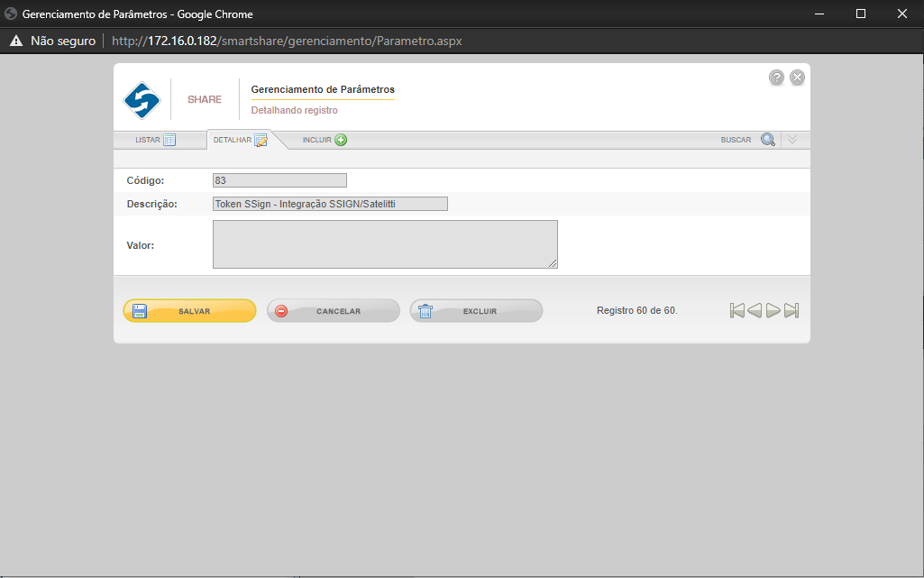
Task: Save the record with SALVAR
Action: point(189,310)
